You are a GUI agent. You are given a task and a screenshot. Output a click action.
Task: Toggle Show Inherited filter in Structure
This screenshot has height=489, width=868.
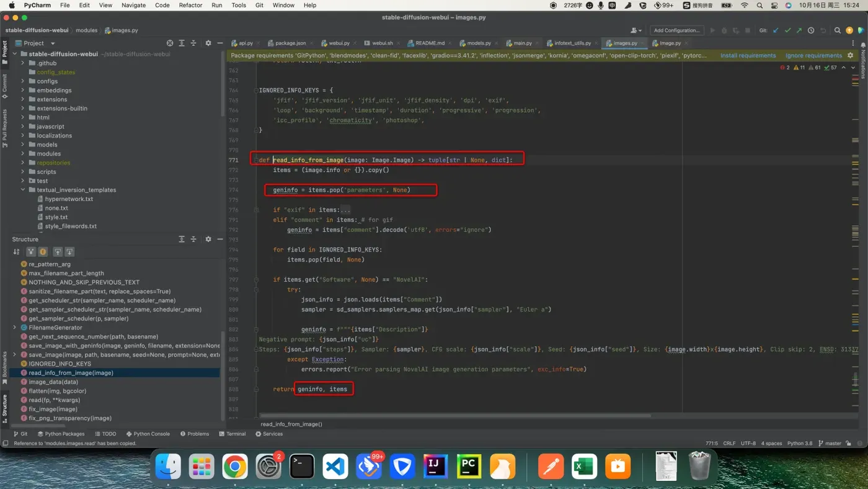30,252
